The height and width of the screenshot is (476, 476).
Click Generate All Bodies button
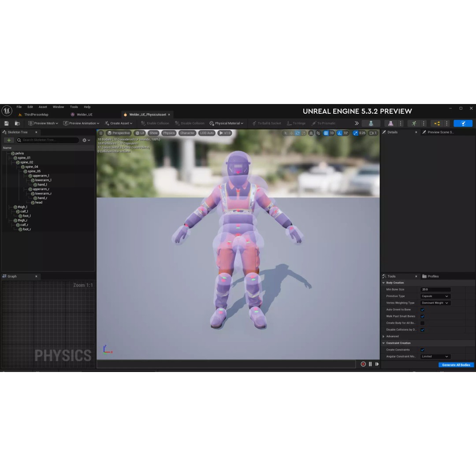pos(456,365)
